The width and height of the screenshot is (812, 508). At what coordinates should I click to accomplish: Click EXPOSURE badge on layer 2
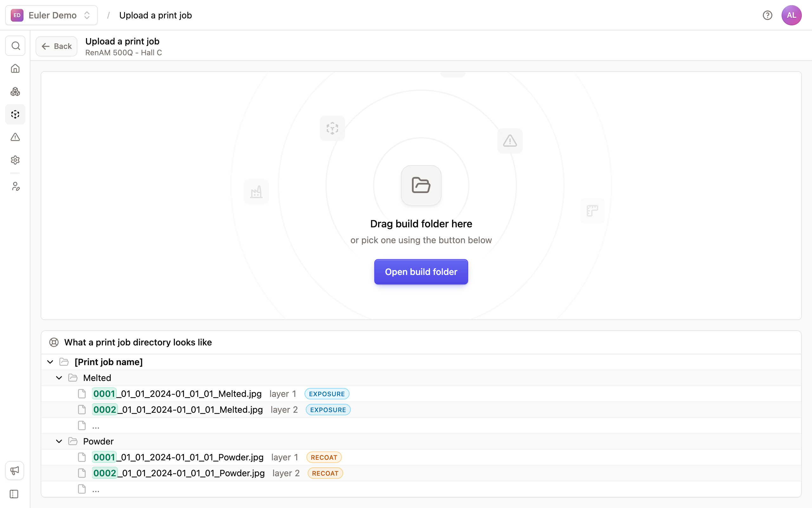328,410
